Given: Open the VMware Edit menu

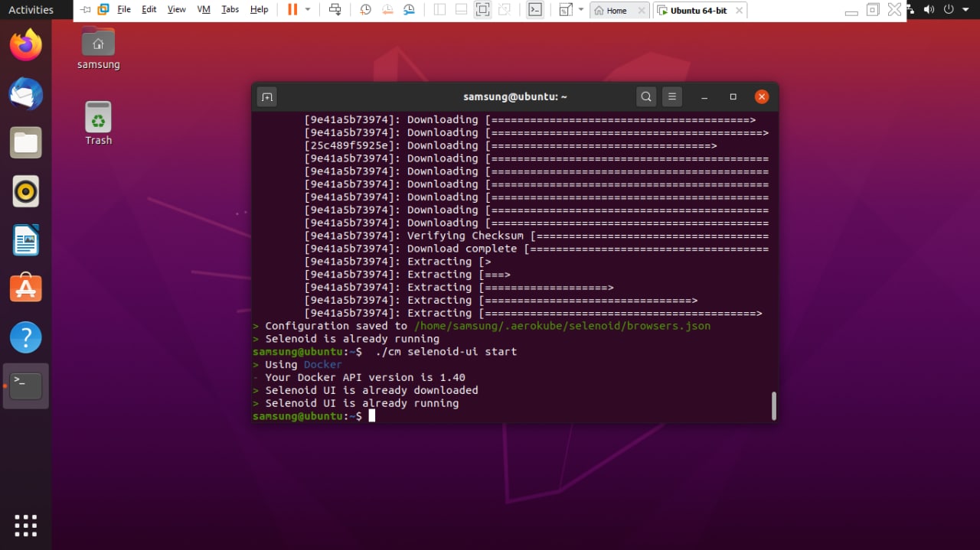Looking at the screenshot, I should pyautogui.click(x=149, y=10).
